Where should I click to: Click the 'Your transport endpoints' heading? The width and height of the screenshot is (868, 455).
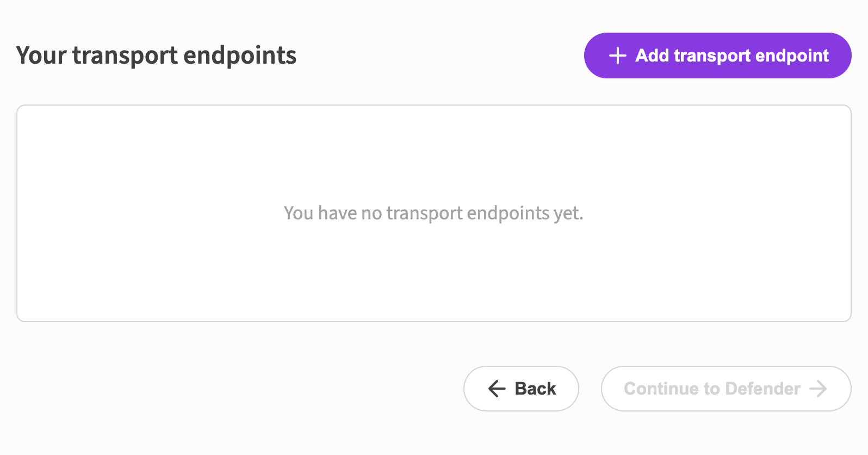pyautogui.click(x=156, y=56)
